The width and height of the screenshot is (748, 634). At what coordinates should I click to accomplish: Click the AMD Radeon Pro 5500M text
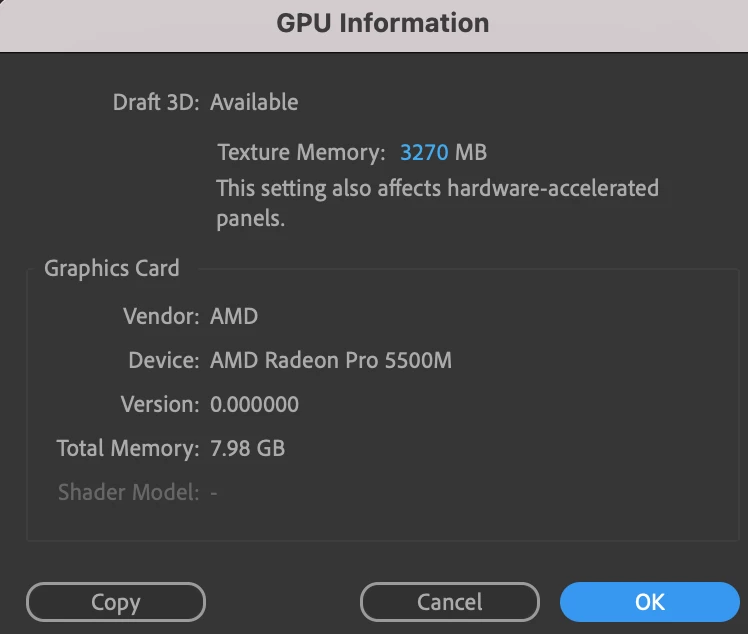coord(331,360)
